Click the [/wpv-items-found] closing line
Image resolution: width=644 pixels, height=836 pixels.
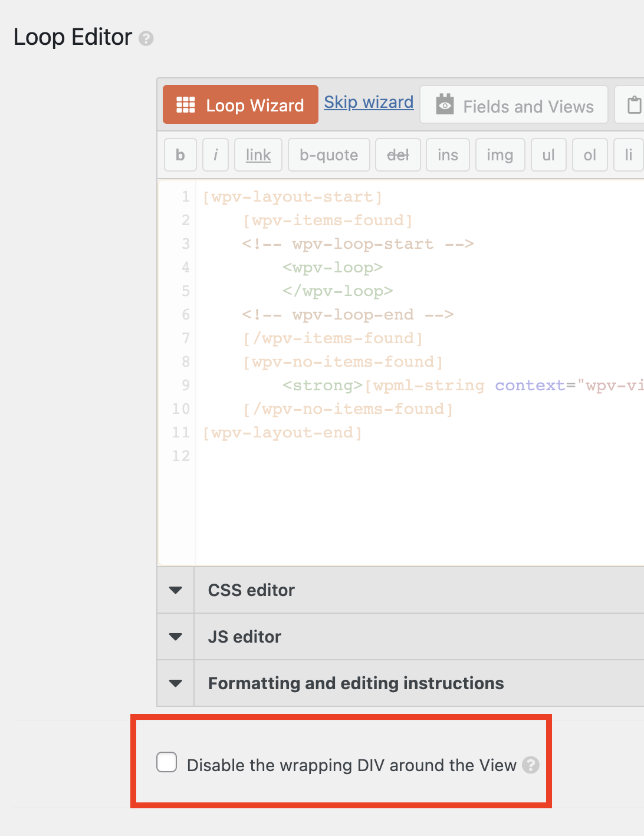(x=333, y=338)
